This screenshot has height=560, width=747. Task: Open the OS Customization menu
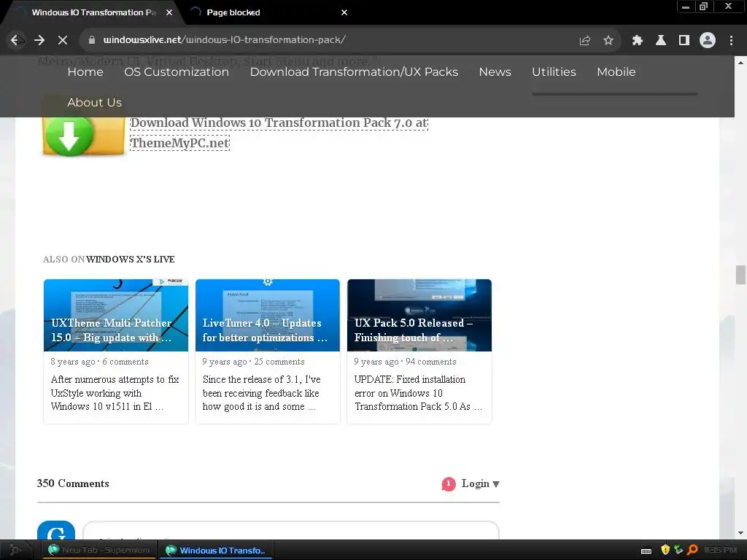(x=177, y=72)
